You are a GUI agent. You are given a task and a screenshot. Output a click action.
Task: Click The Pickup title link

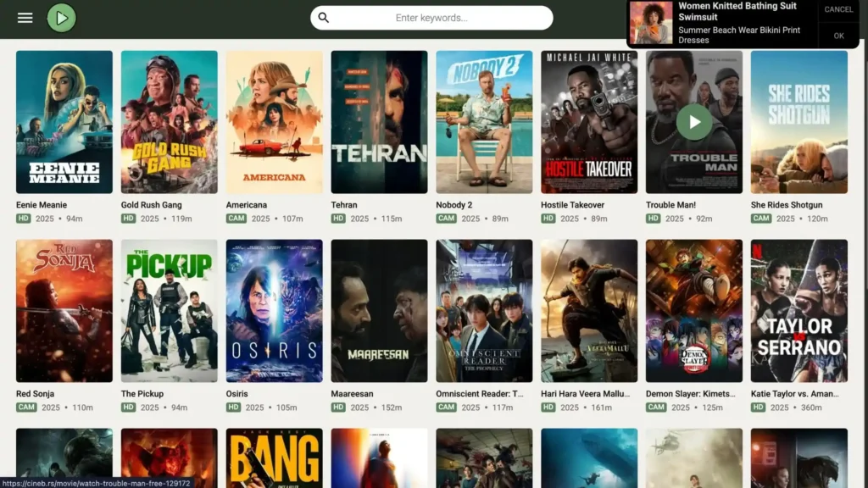point(142,394)
